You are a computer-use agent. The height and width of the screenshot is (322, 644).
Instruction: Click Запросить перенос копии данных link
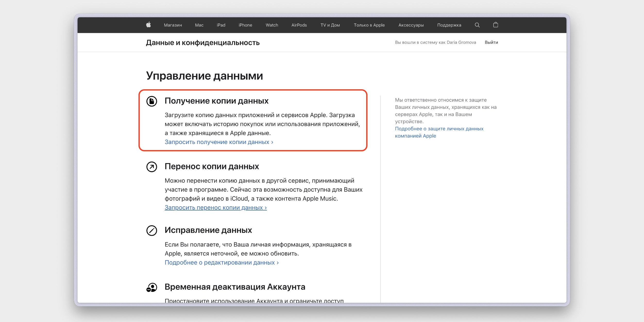coord(216,207)
